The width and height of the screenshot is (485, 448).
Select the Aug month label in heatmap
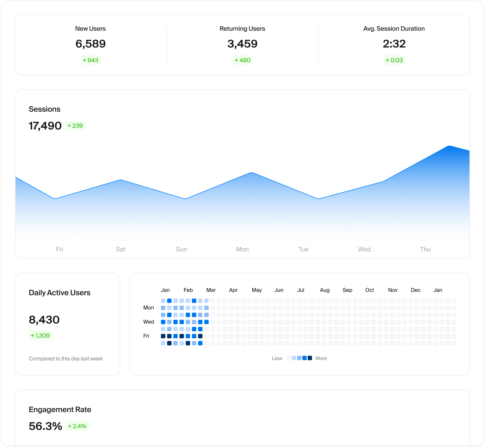coord(324,290)
